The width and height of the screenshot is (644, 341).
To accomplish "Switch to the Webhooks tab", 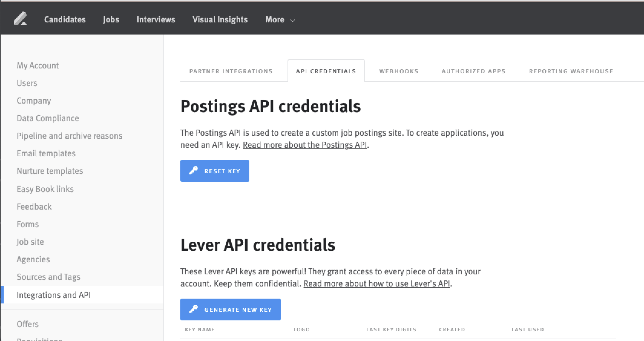I will pos(398,71).
